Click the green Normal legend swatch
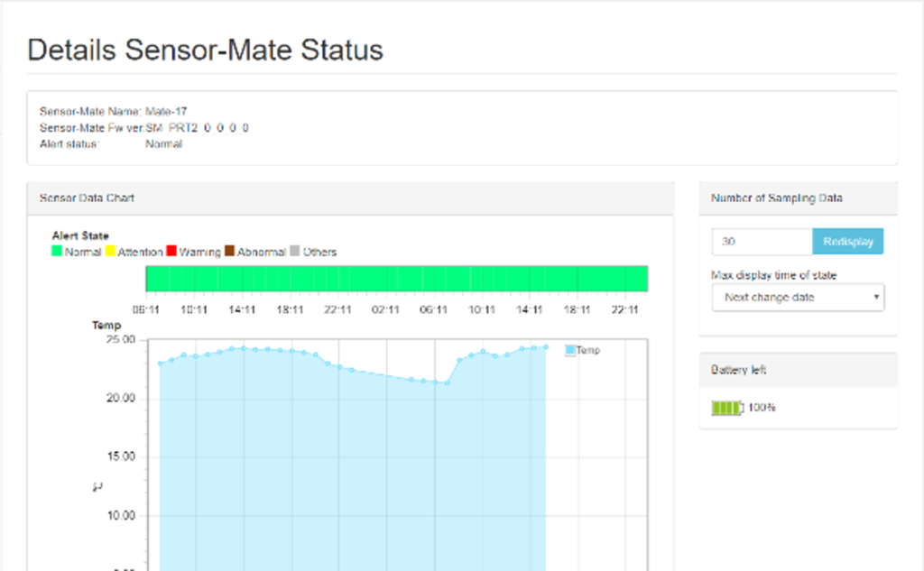The width and height of the screenshot is (924, 571). tap(58, 252)
